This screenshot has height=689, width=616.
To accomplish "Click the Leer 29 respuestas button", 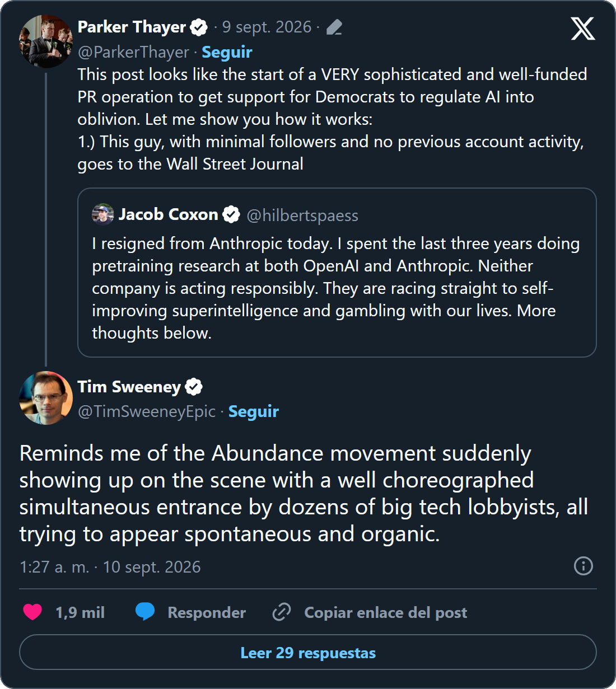I will coord(308,652).
